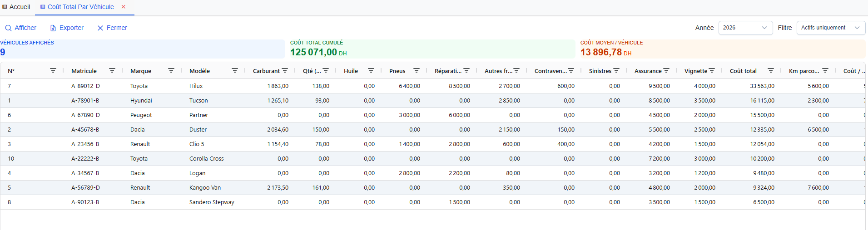Viewport: 868px width, 230px height.
Task: Open the Carburant column filter icon
Action: pyautogui.click(x=285, y=71)
